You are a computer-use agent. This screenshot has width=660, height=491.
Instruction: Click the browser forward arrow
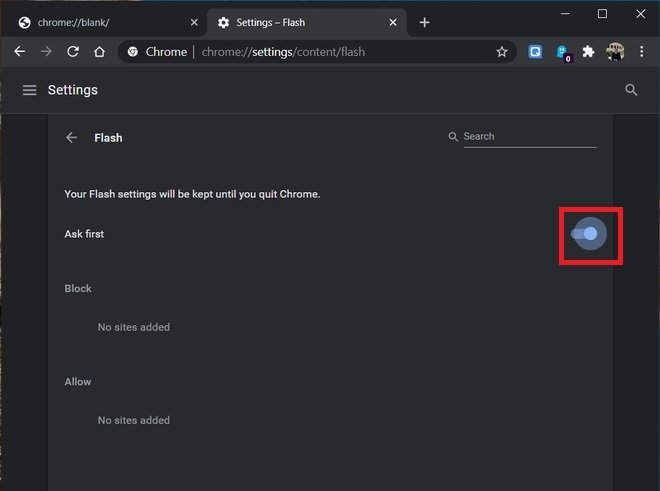pyautogui.click(x=46, y=52)
